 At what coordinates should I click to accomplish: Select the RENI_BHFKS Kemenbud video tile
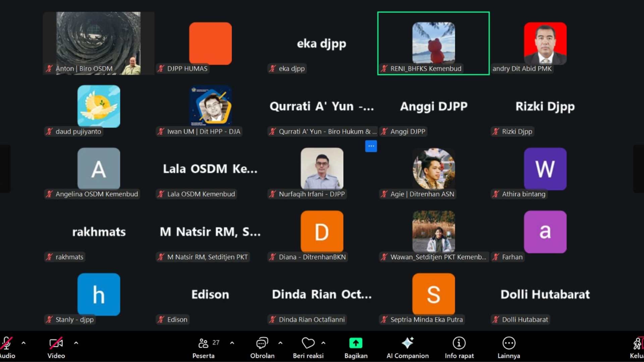tap(433, 43)
